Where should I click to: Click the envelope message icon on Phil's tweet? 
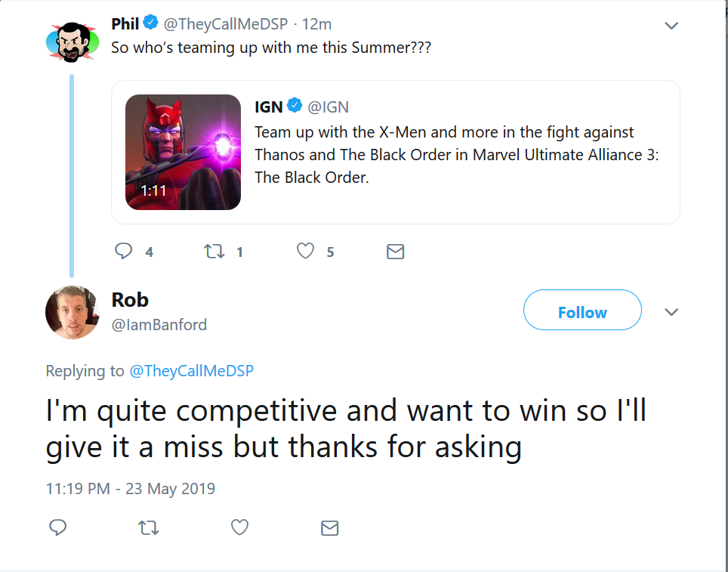click(396, 252)
